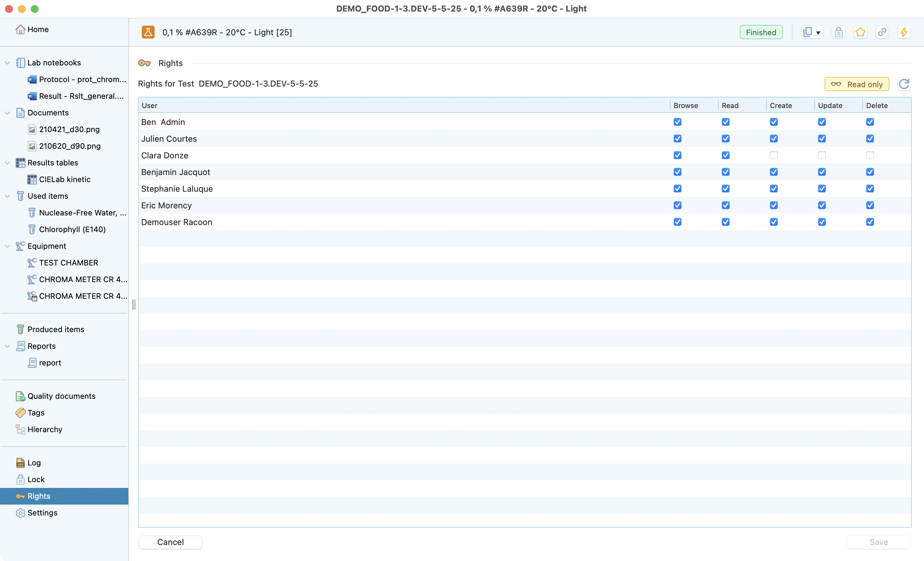Open the Hierarchy sidebar icon
The image size is (924, 561).
(20, 430)
